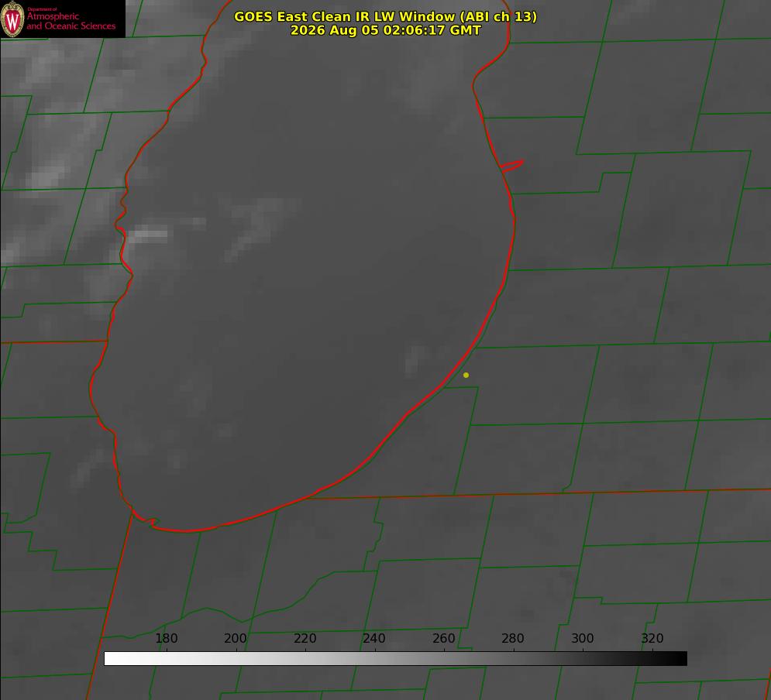This screenshot has height=700, width=771.
Task: Click the 200 colorbar label
Action: pyautogui.click(x=236, y=638)
